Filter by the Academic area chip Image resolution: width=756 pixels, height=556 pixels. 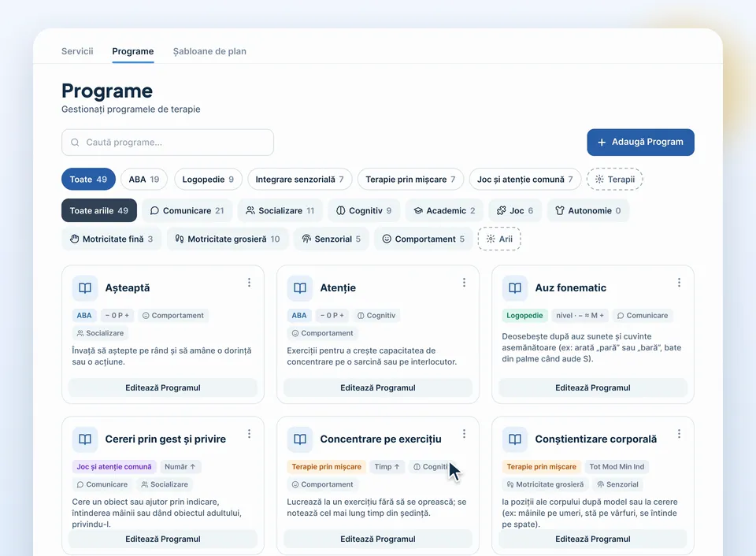tap(444, 211)
